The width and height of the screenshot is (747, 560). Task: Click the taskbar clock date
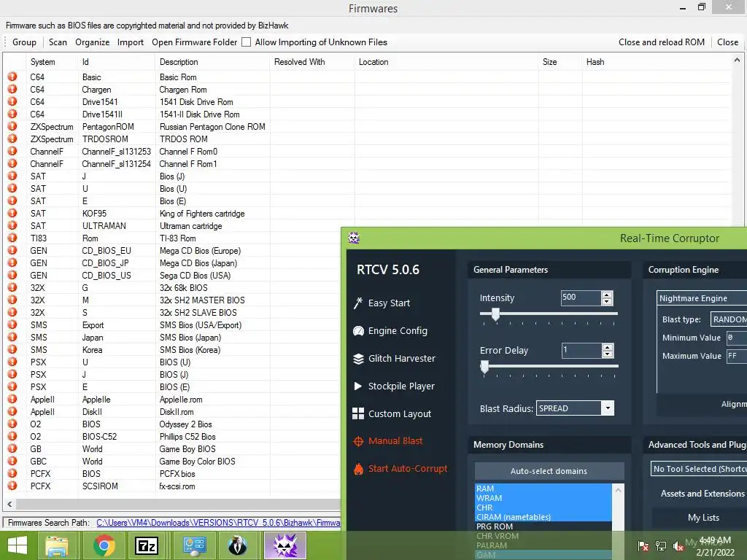[715, 553]
